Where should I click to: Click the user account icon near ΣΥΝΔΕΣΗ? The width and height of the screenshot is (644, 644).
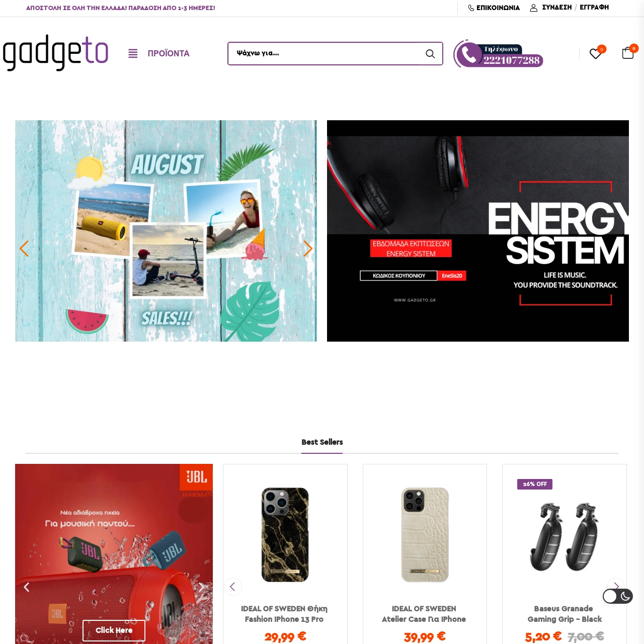[534, 8]
